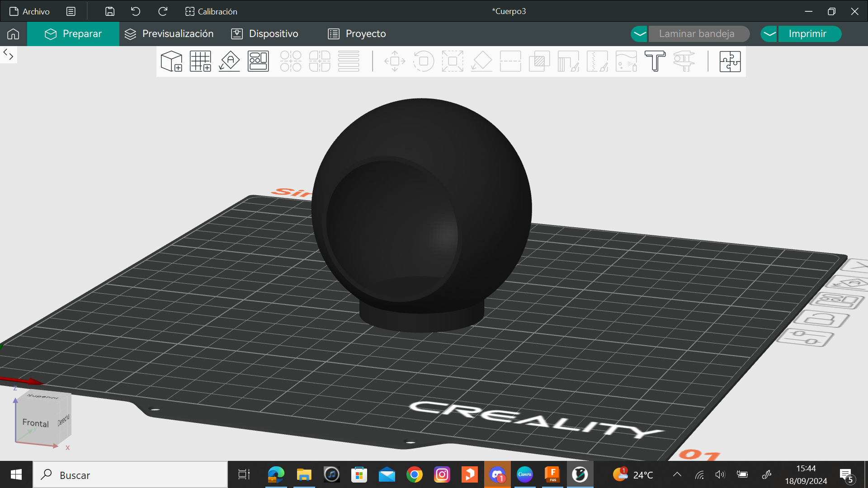Open the Archivo menu
The image size is (868, 488).
tap(30, 11)
